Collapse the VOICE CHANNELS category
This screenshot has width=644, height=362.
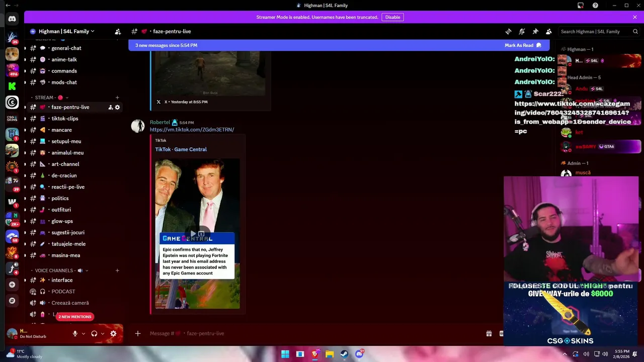point(61,270)
